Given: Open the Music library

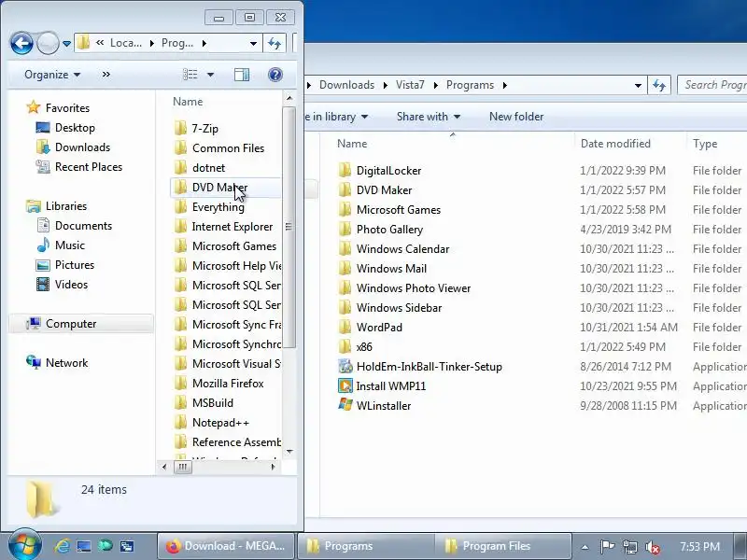Looking at the screenshot, I should (x=69, y=245).
